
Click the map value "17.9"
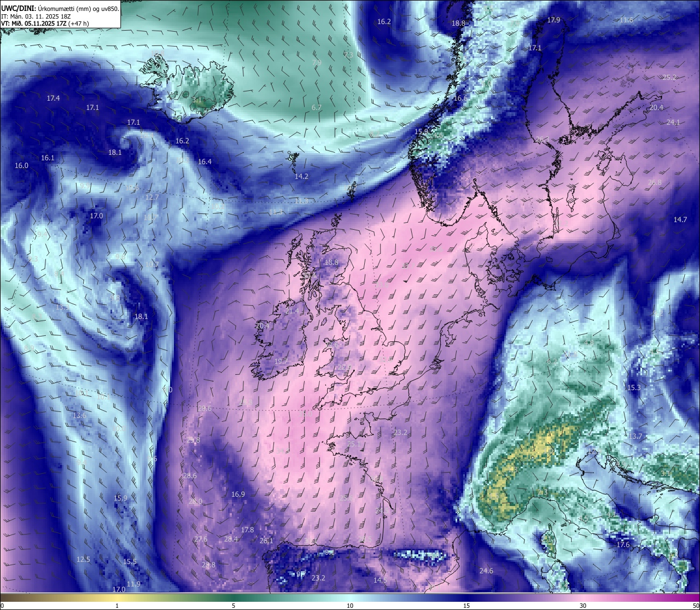[553, 20]
